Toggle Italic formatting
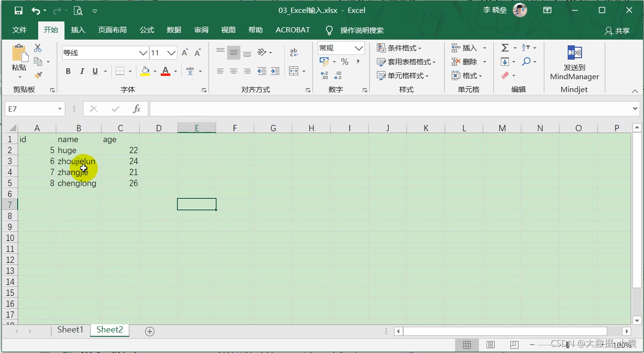Image resolution: width=644 pixels, height=353 pixels. [82, 71]
